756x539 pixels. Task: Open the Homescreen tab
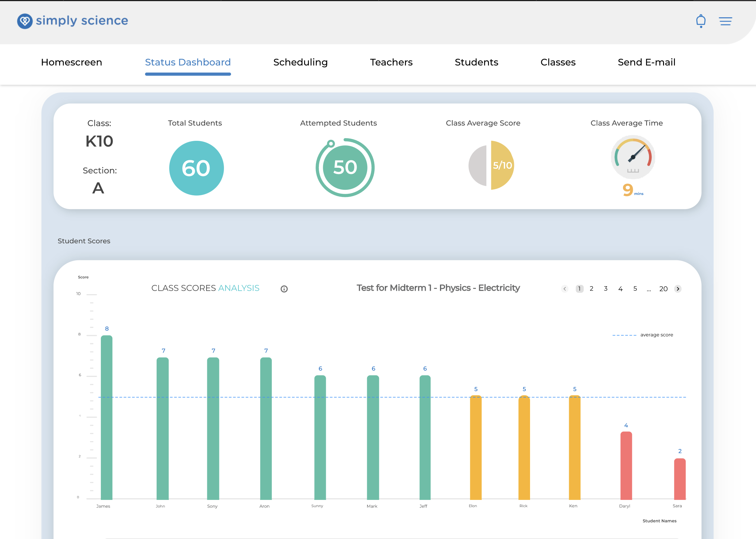[x=71, y=62]
